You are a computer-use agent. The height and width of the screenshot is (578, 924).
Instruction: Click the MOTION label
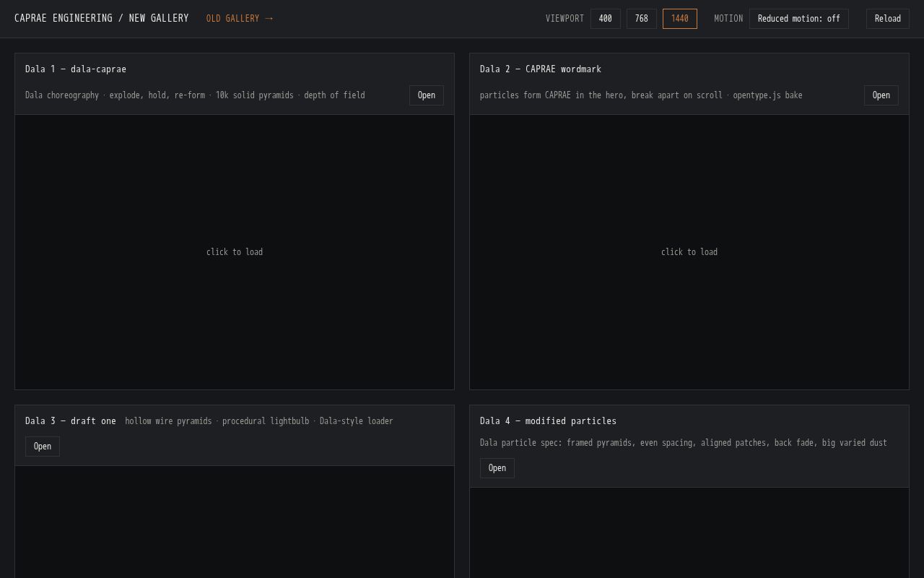pos(729,19)
